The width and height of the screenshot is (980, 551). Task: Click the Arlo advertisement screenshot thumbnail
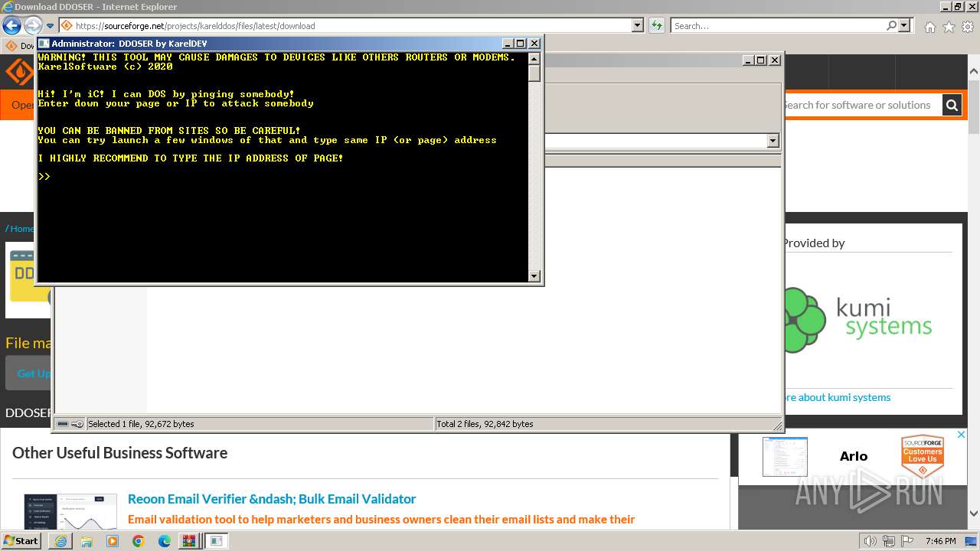click(x=785, y=457)
